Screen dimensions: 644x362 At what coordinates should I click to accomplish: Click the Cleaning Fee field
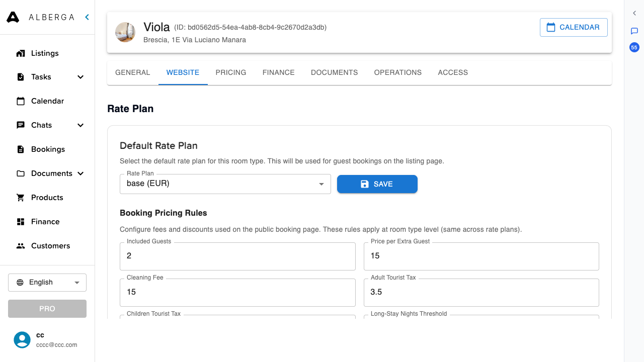237,292
